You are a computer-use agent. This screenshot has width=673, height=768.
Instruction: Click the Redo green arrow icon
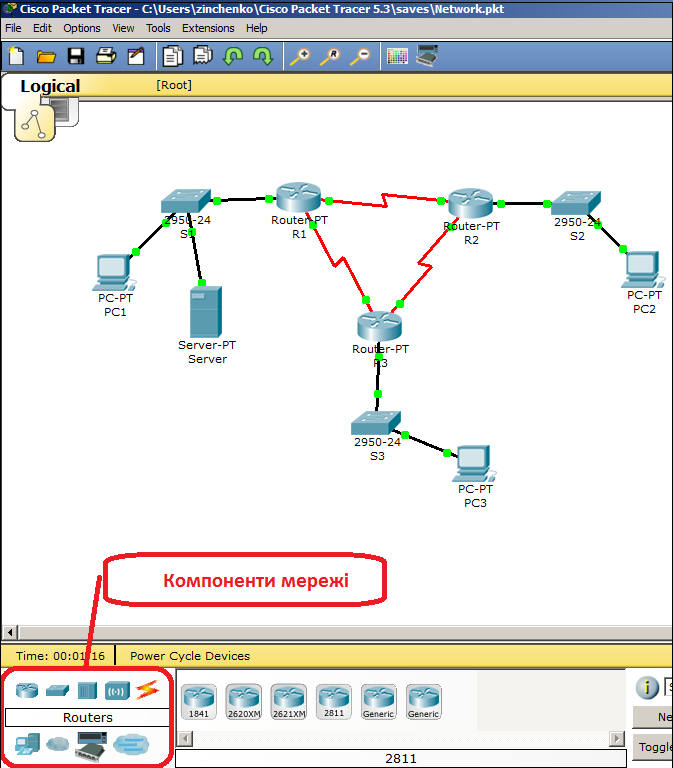click(x=263, y=56)
